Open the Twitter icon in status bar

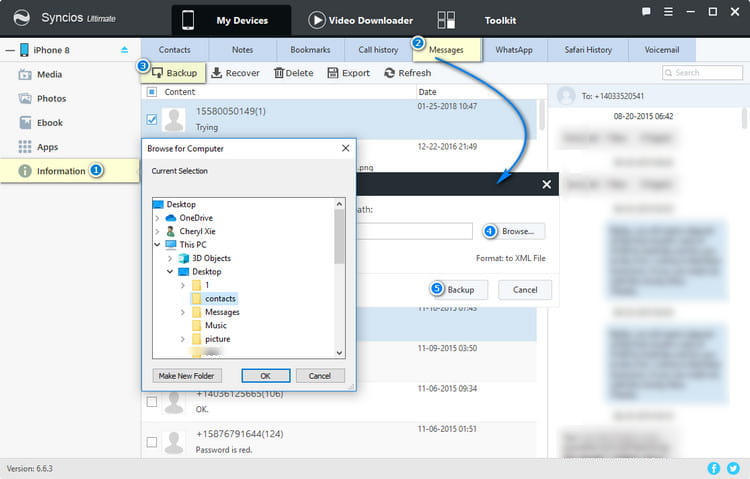[733, 468]
